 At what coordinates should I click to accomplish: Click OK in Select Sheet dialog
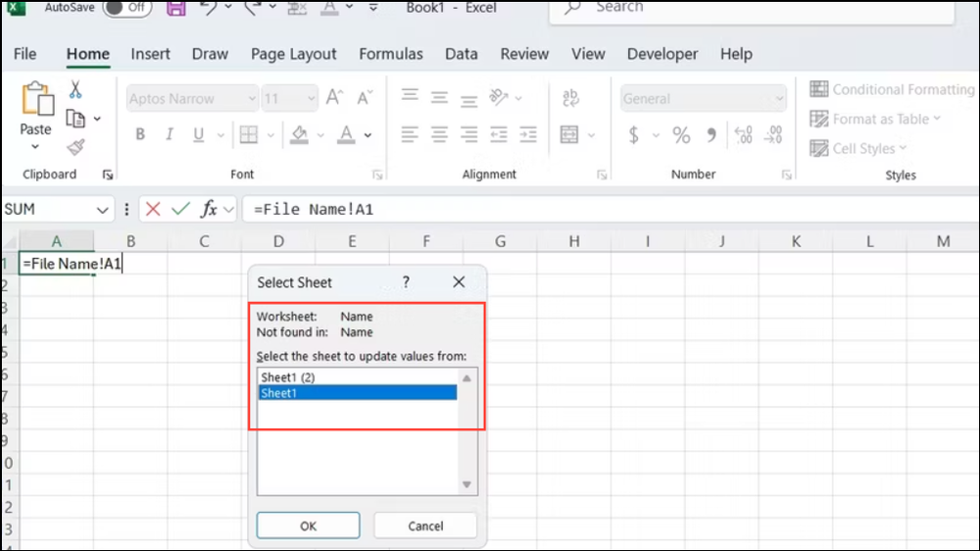(308, 526)
